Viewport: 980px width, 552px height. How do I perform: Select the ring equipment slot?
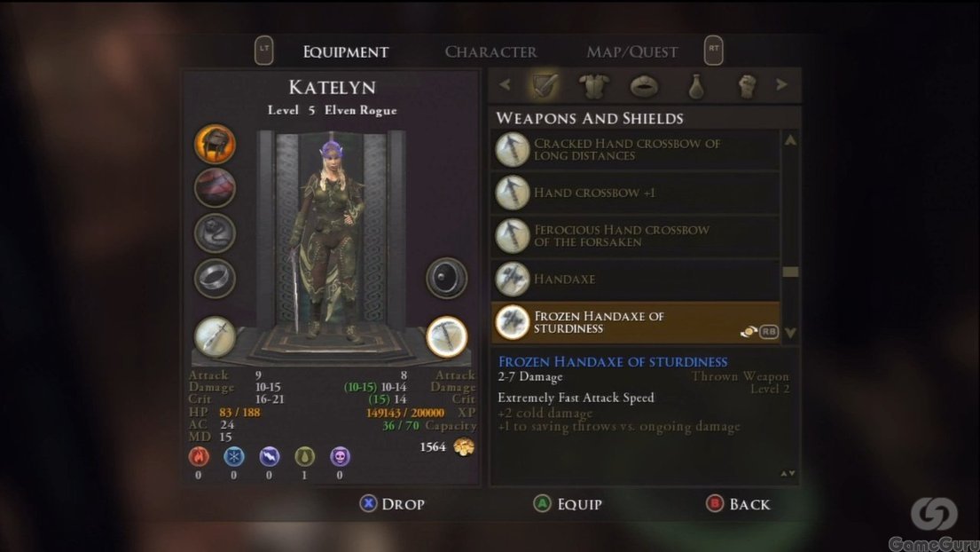coord(215,278)
